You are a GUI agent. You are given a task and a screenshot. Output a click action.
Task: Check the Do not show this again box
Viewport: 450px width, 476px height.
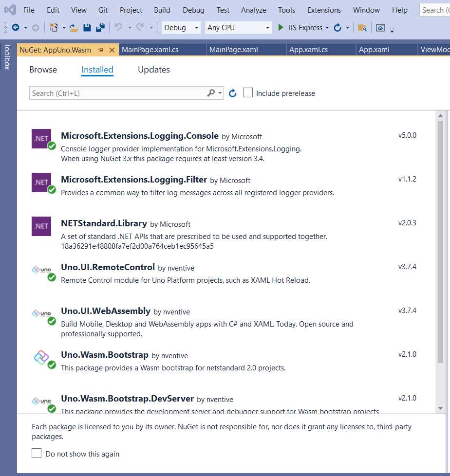point(37,454)
